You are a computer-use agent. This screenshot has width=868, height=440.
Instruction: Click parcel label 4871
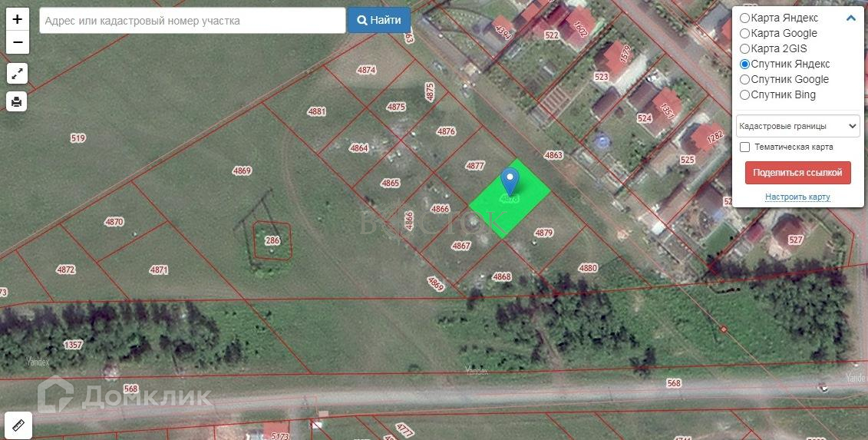pos(159,270)
